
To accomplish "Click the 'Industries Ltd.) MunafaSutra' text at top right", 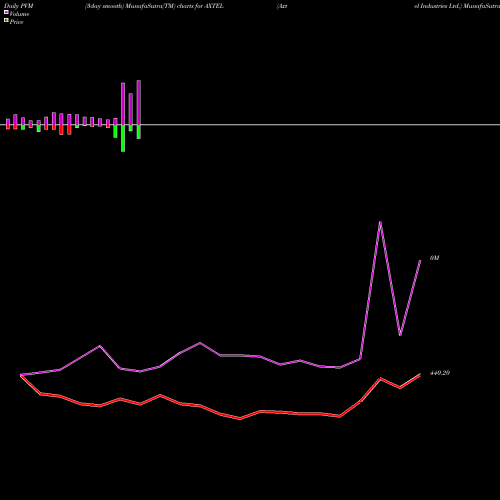I will [459, 6].
